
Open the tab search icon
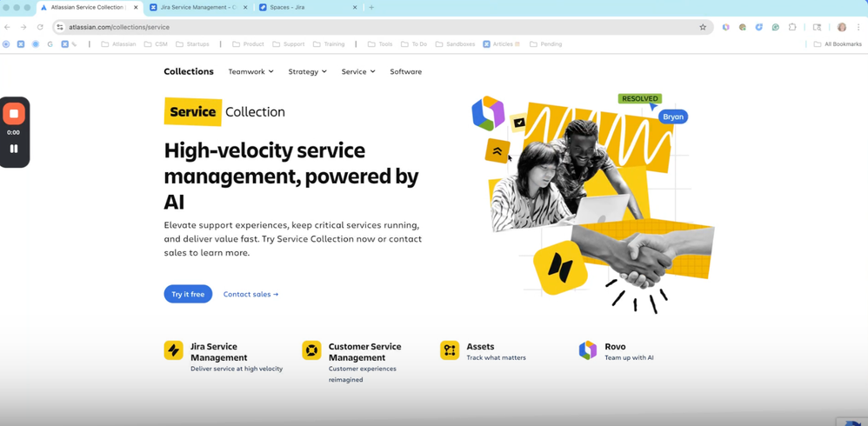pos(817,27)
